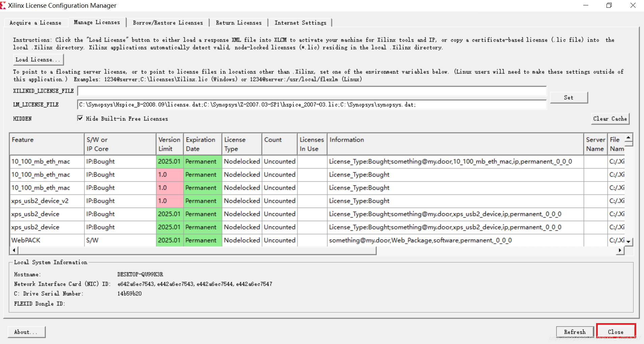Open the Acquire a License tab
Viewport: 644px width, 344px height.
click(x=35, y=23)
